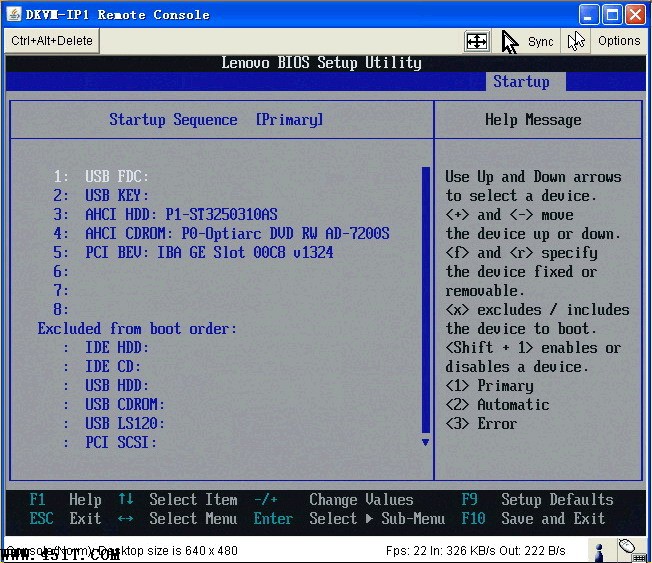Select boot entry 2: USB KEY
The height and width of the screenshot is (563, 652).
pyautogui.click(x=101, y=195)
